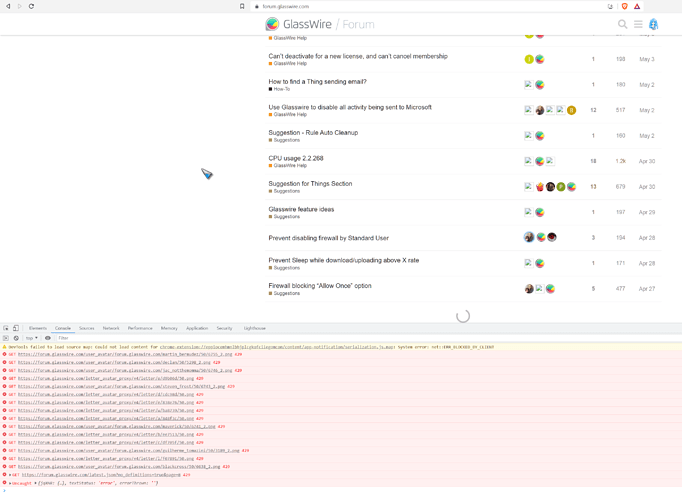Click the yellow letter avatar in Can't deactivate row
The height and width of the screenshot is (500, 682).
pos(529,59)
